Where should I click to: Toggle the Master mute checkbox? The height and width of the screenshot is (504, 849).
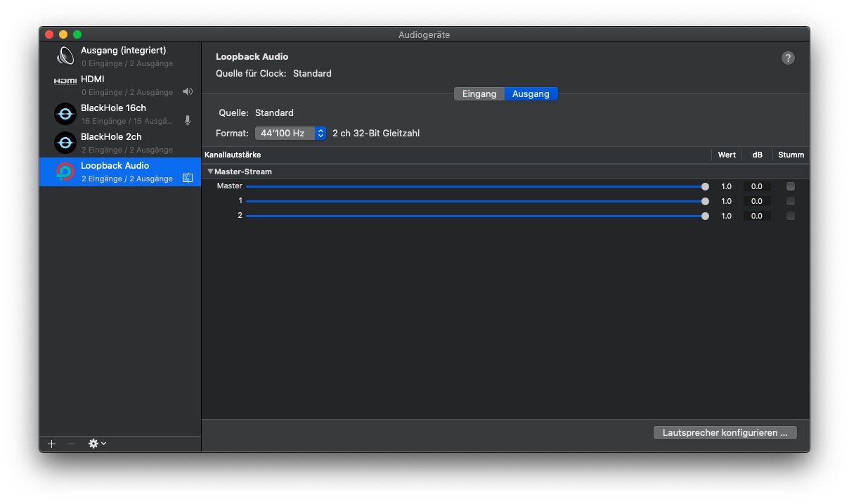(791, 186)
